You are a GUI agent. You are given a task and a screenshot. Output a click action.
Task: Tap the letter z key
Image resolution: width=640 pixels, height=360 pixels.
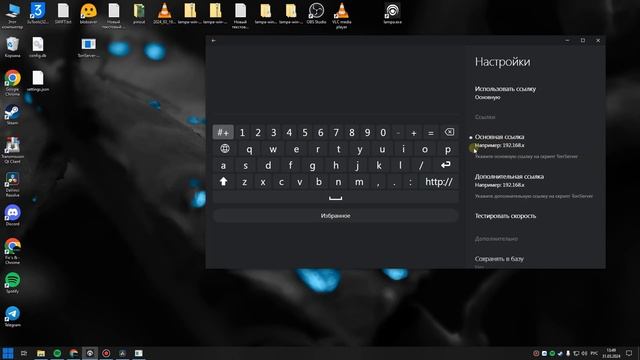pos(244,182)
